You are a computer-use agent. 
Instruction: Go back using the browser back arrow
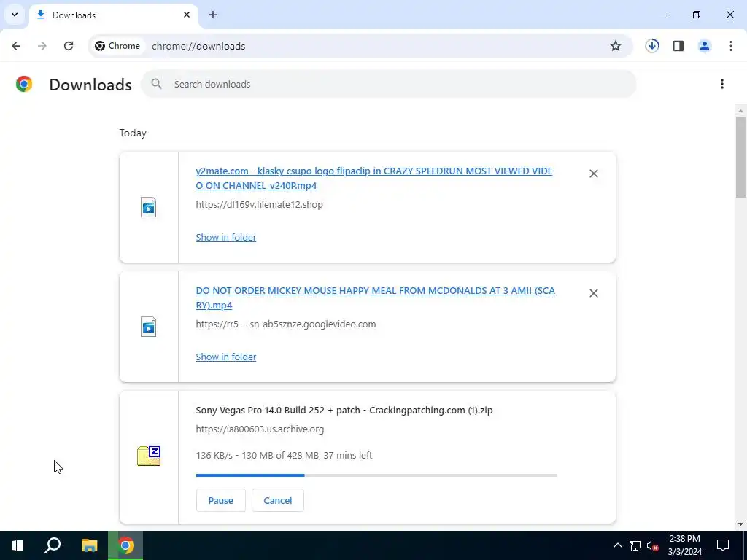[16, 46]
